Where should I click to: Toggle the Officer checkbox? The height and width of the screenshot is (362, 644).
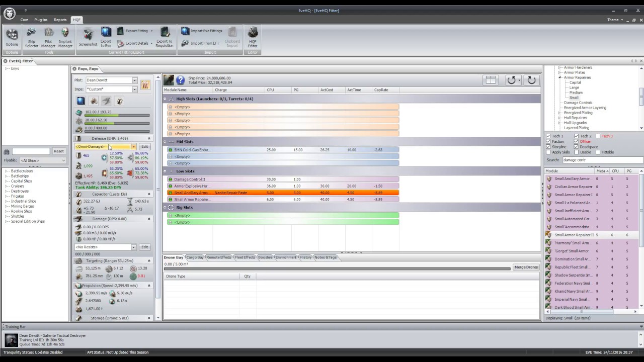click(x=576, y=142)
